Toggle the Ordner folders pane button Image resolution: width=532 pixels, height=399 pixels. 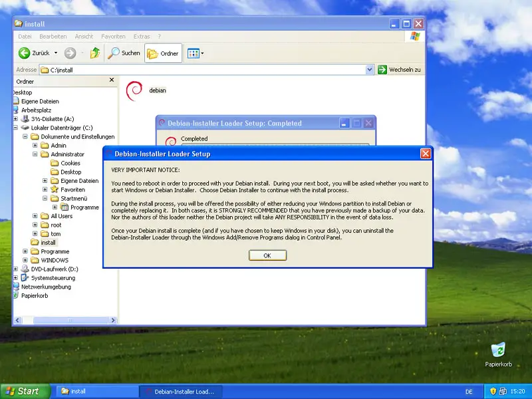click(x=163, y=53)
